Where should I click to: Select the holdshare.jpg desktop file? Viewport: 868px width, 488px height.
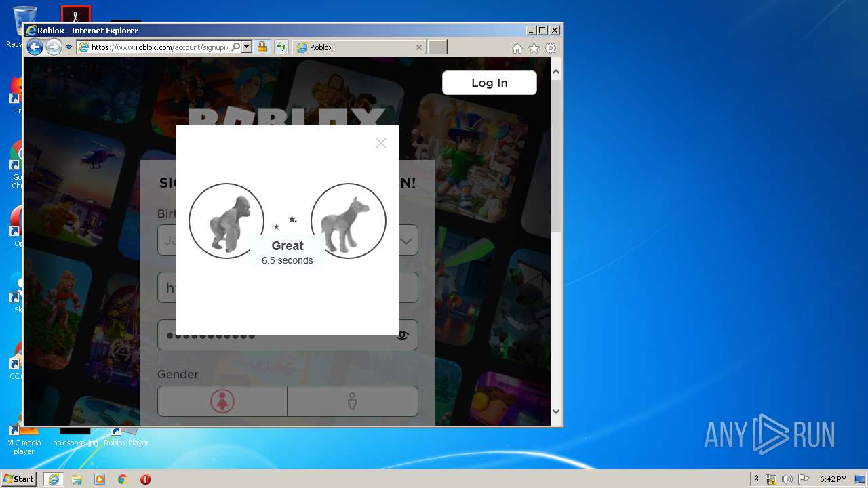point(75,437)
